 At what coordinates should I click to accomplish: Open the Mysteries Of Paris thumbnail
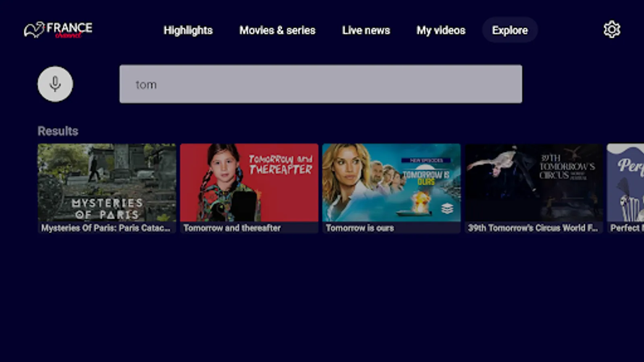coord(107,182)
